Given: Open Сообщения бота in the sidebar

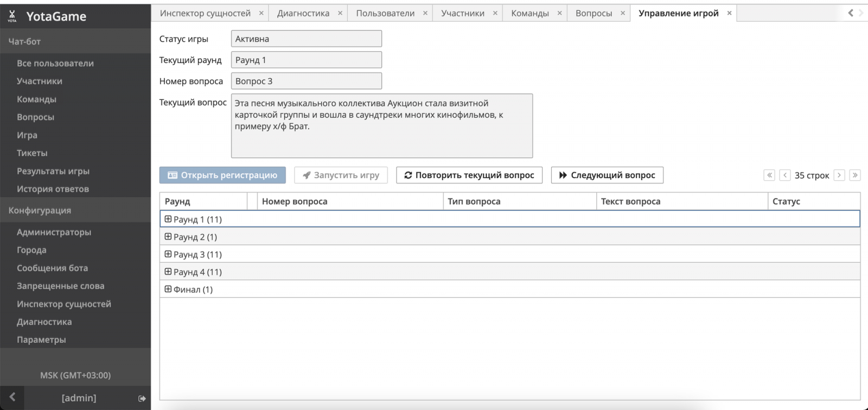Looking at the screenshot, I should (52, 268).
